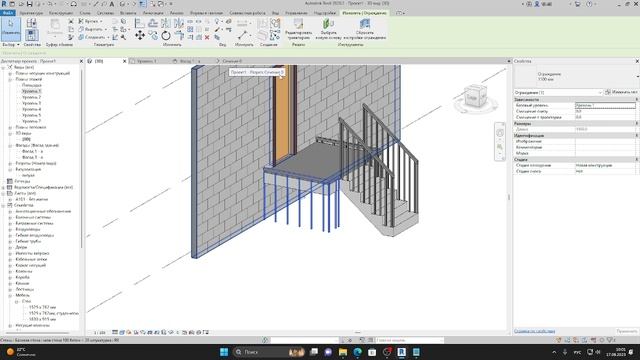Collapse the Планы этажей tree node
Image resolution: width=640 pixels, height=360 pixels.
click(10, 79)
